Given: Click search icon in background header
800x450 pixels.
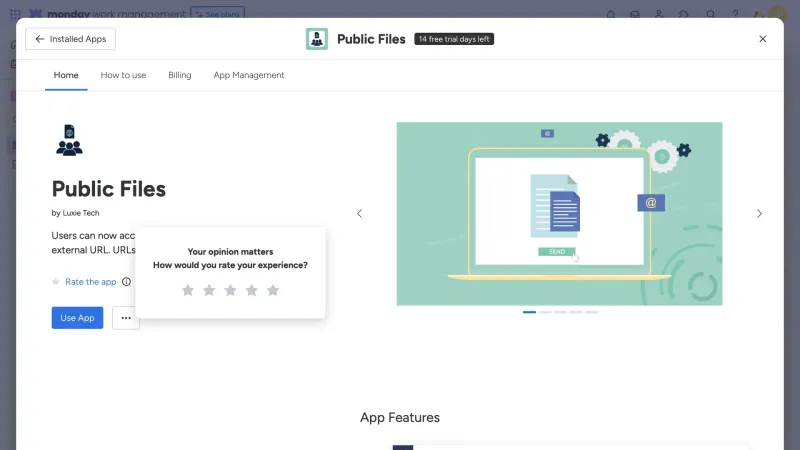Looking at the screenshot, I should (710, 14).
